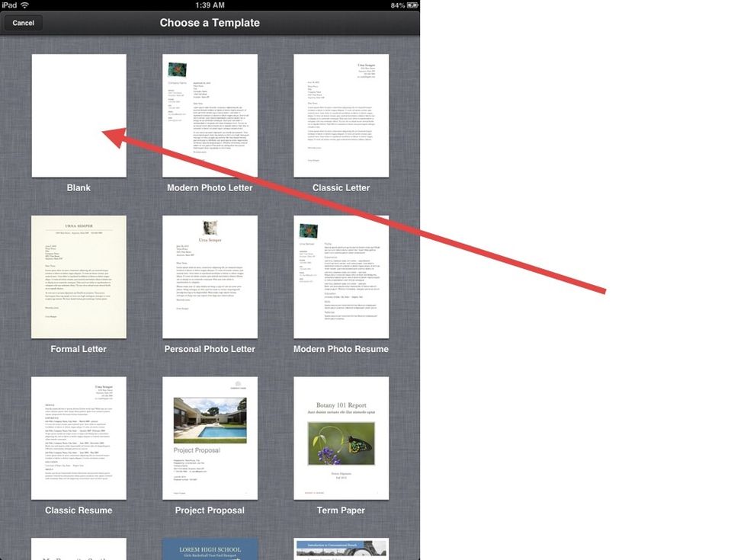Click the Wi-Fi icon in status bar

coord(25,5)
